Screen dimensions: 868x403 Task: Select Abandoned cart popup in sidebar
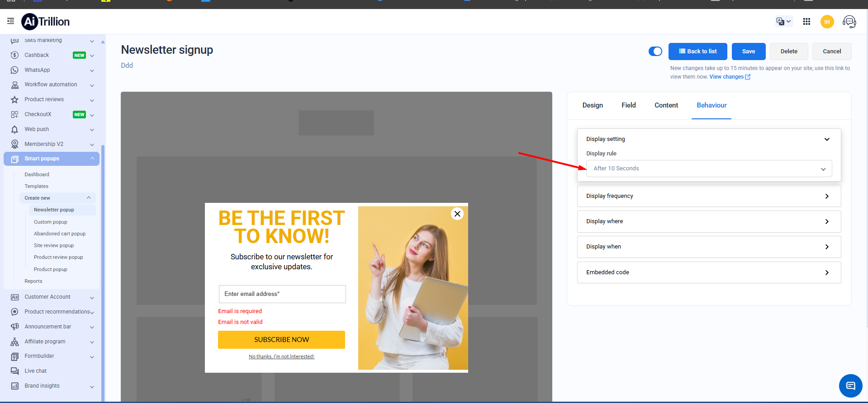[60, 234]
